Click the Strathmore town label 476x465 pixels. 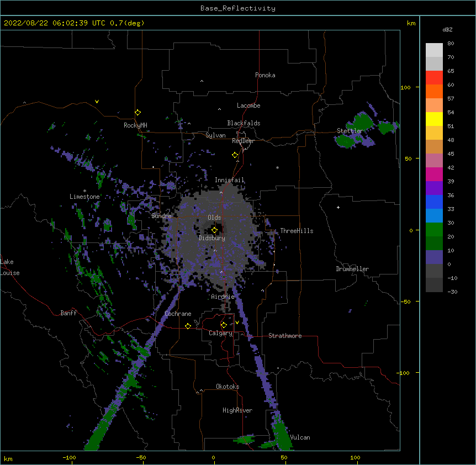pyautogui.click(x=285, y=336)
